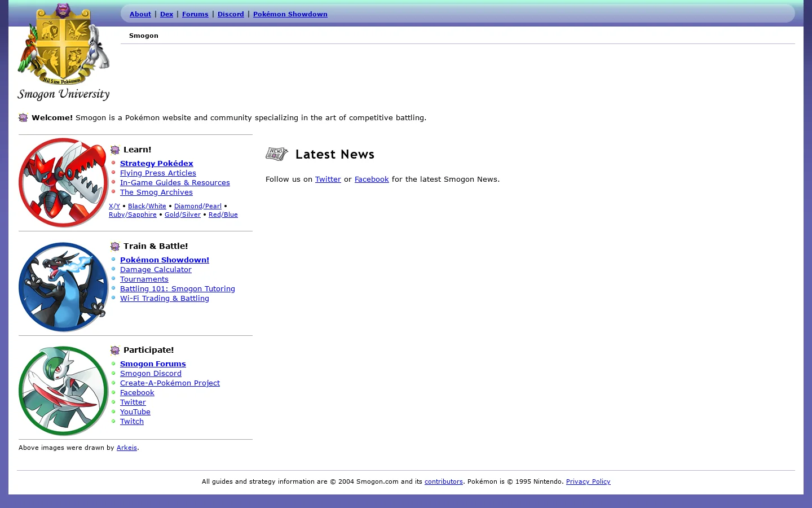Open Pokémon Showdown in the top navigation
The image size is (812, 508).
click(290, 14)
